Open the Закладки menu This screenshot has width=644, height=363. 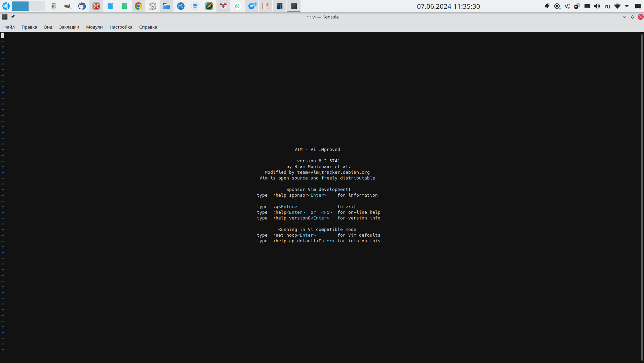(69, 27)
